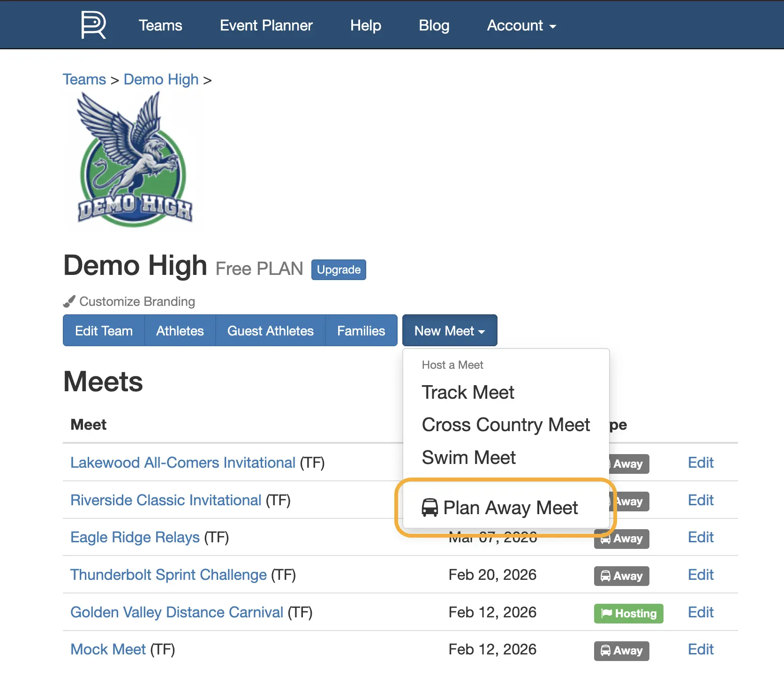Open Event Planner in the navbar

pos(266,25)
